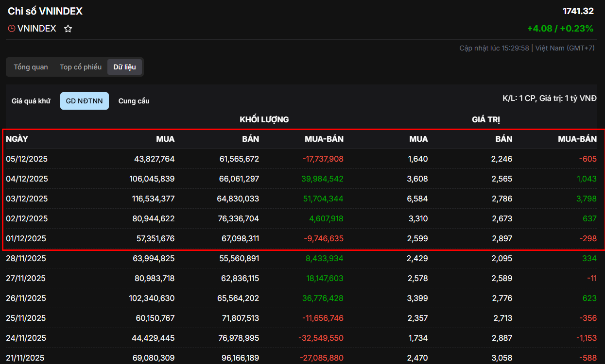This screenshot has width=605, height=364.
Task: Click MUA-BÁN column header under GIÁ TRỊ
Action: (577, 139)
